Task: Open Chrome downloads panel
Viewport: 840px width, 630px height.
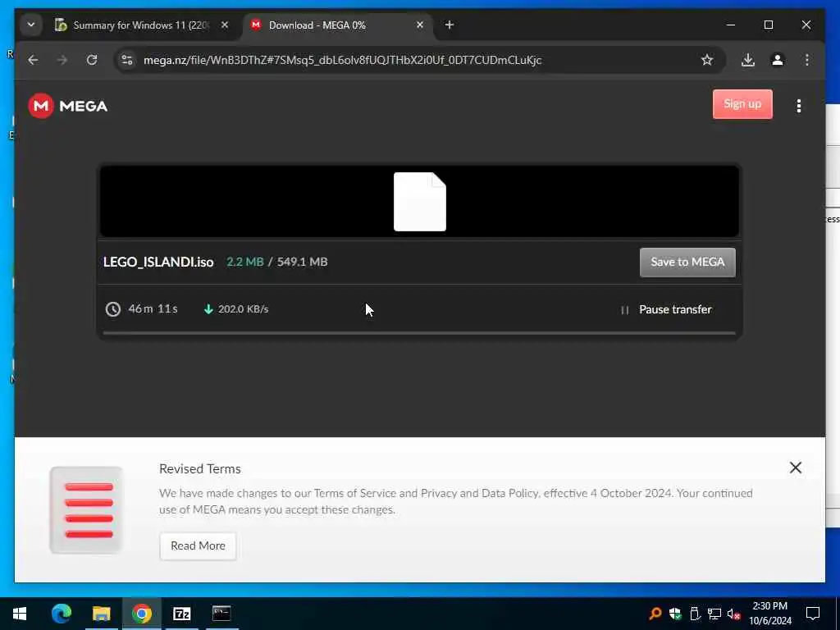Action: [748, 60]
